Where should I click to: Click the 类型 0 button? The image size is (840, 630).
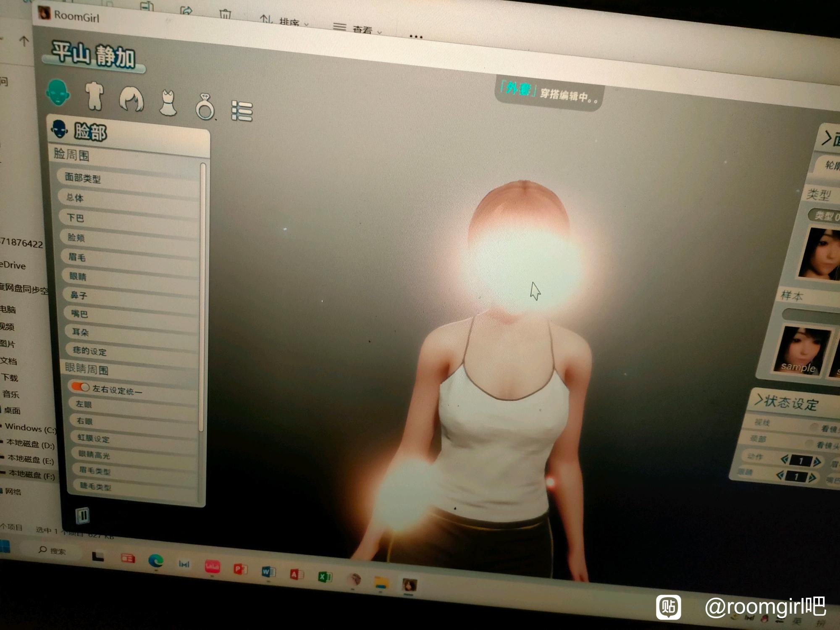pos(825,216)
